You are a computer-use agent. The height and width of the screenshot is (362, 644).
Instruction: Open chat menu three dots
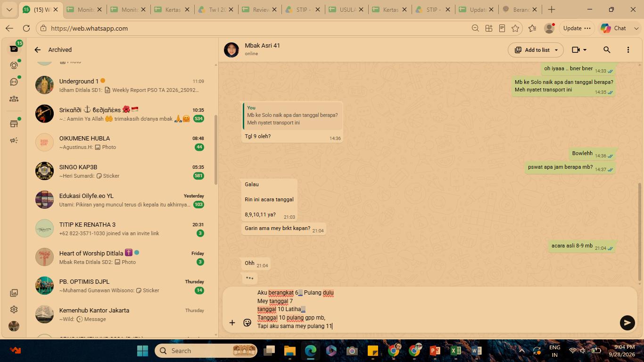point(628,49)
